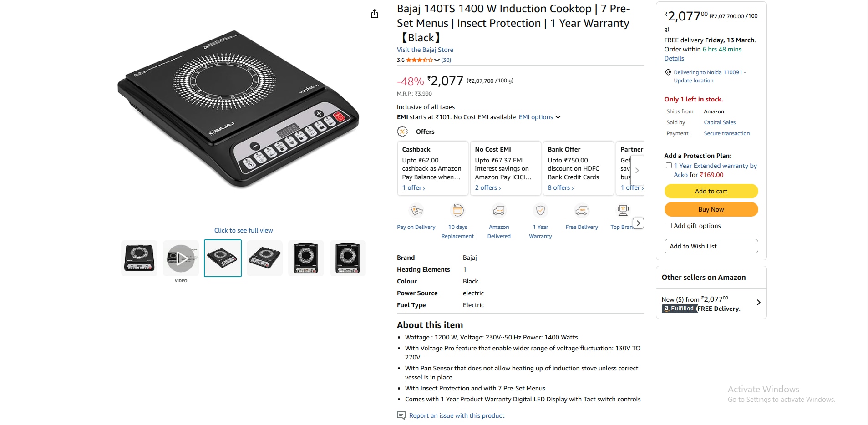This screenshot has height=425, width=868.
Task: Play the product video thumbnail
Action: (181, 258)
